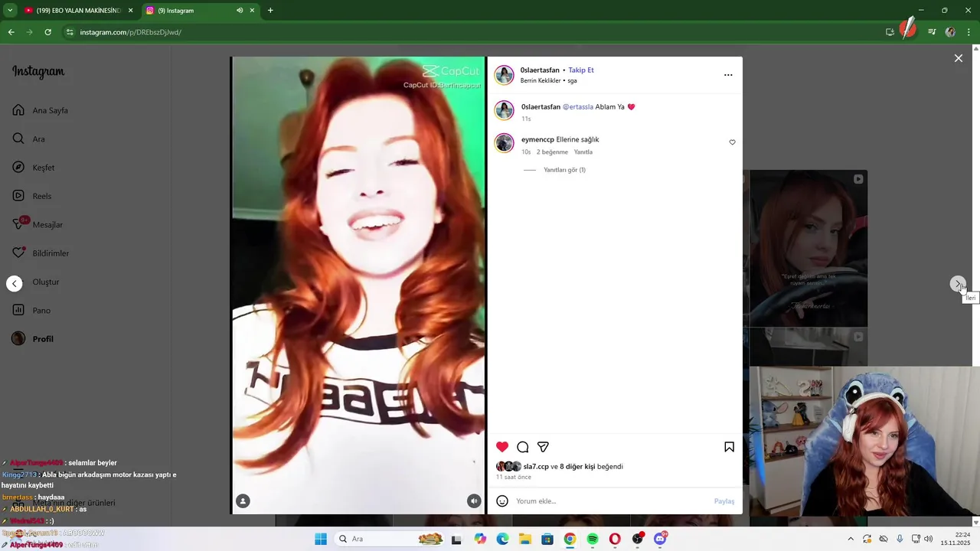Open sla7.ccp from the likes line
This screenshot has width=980, height=551.
(536, 467)
